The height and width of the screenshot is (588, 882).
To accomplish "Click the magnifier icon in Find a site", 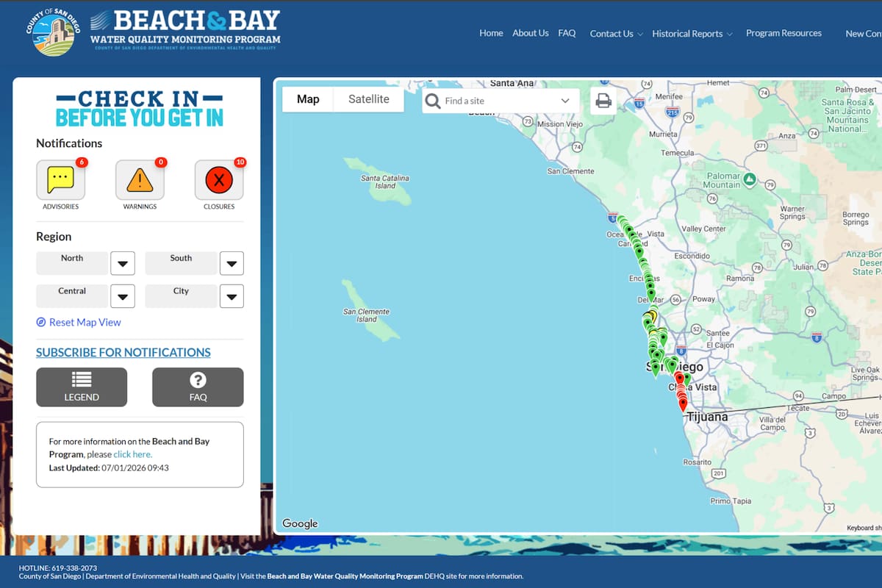I will [433, 101].
